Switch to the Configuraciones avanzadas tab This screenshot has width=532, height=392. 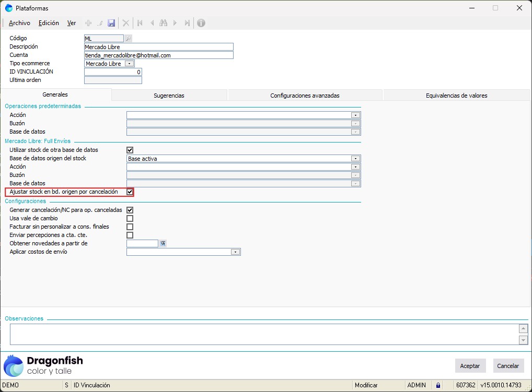(305, 96)
